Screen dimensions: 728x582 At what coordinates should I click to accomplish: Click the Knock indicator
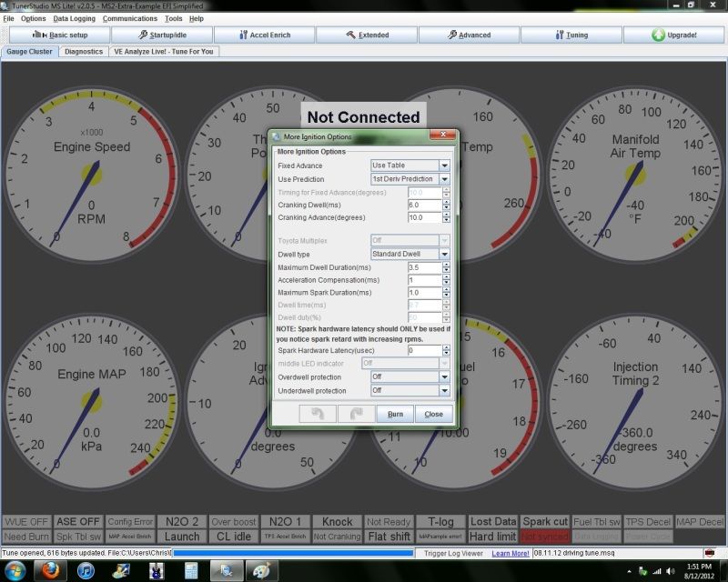[x=337, y=522]
